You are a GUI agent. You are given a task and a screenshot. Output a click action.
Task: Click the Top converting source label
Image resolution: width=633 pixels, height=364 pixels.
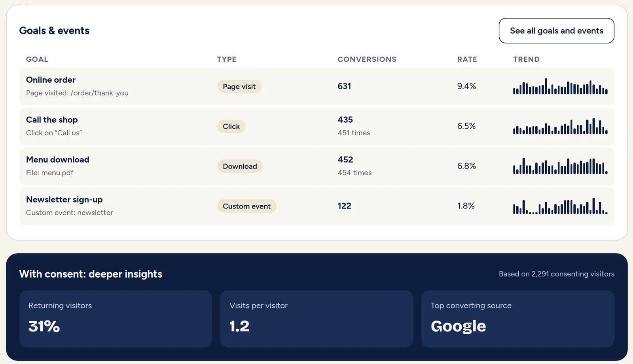pyautogui.click(x=471, y=305)
